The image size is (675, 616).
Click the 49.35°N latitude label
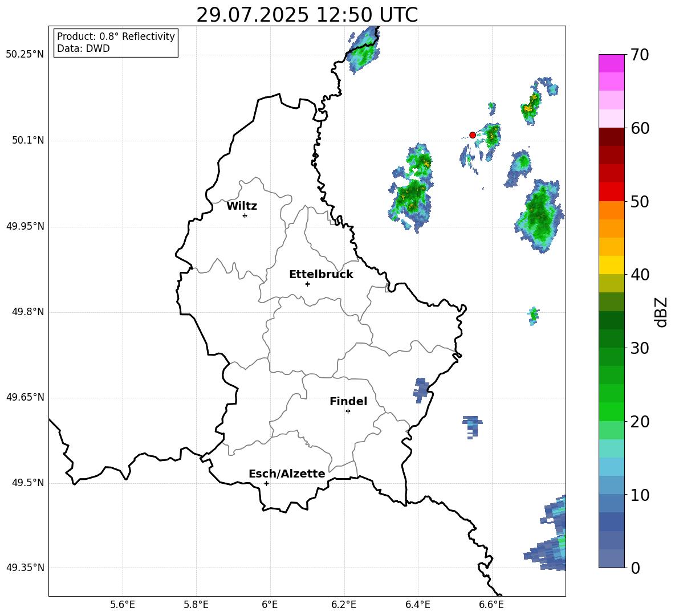(25, 568)
